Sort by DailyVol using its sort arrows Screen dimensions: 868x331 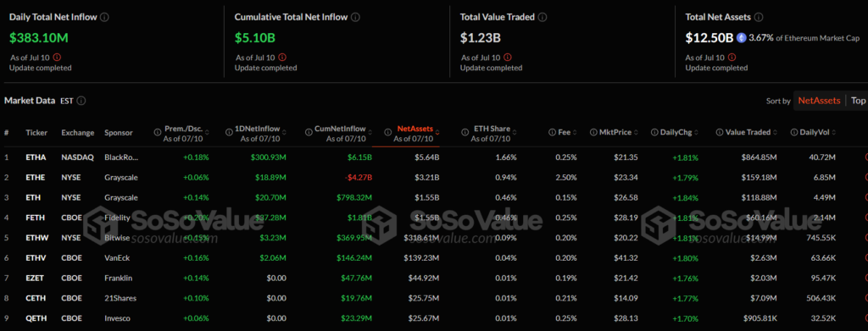834,133
